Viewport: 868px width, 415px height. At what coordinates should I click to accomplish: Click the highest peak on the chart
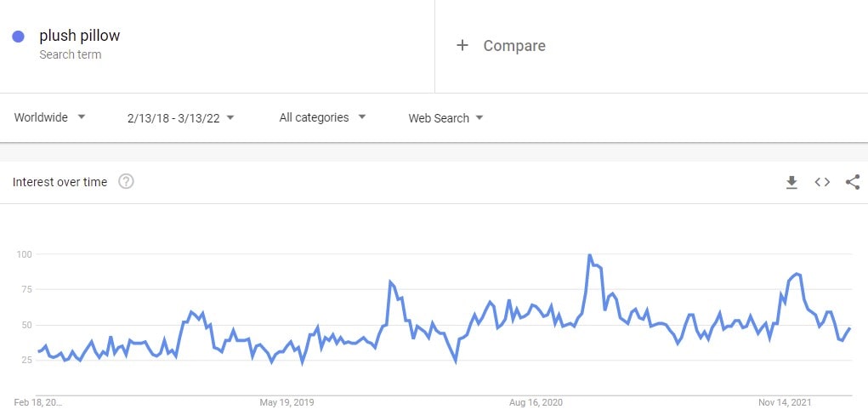click(589, 255)
